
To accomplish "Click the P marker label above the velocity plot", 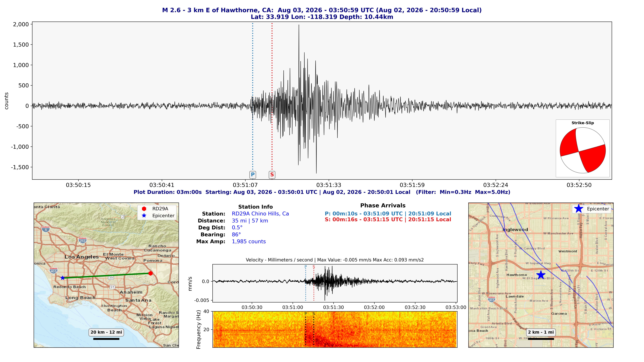I will click(305, 267).
